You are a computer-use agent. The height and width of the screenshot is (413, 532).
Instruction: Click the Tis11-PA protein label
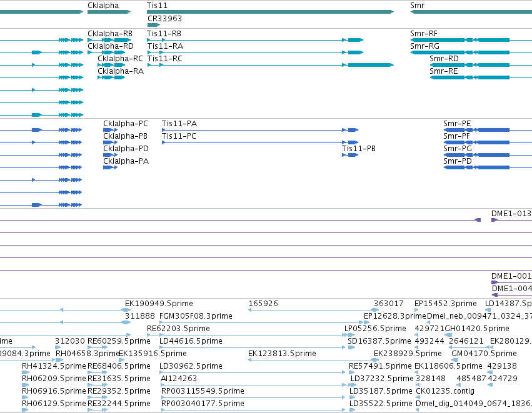[x=179, y=124]
